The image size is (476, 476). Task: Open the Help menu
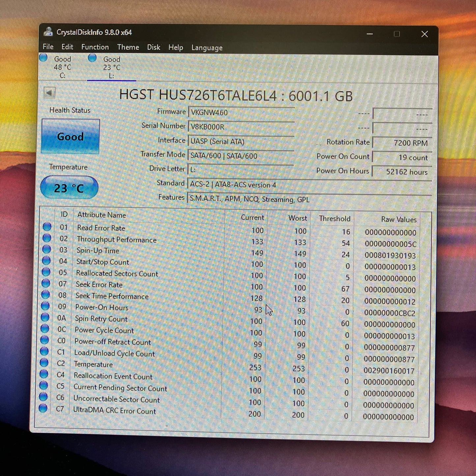176,47
